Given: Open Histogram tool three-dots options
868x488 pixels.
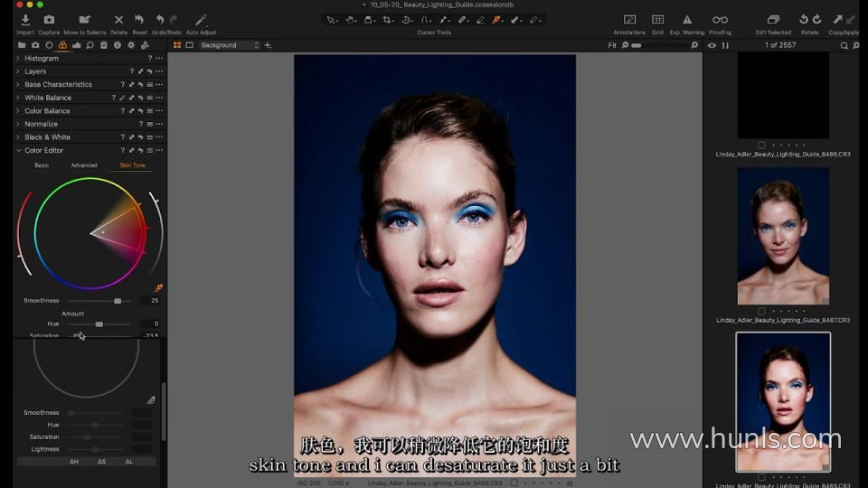Looking at the screenshot, I should [159, 58].
